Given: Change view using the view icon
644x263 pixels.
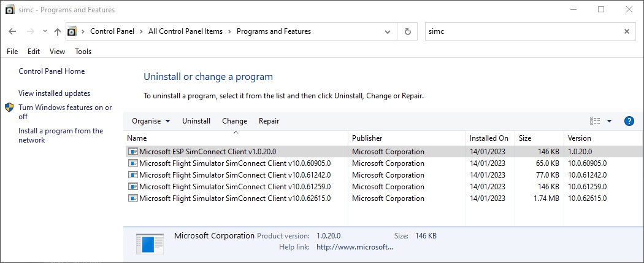Looking at the screenshot, I should pyautogui.click(x=595, y=121).
